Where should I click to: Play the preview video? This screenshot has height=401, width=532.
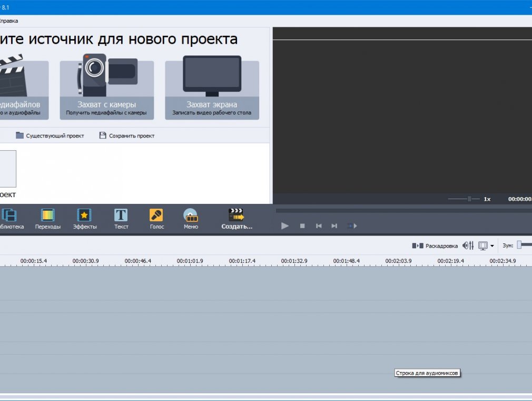click(284, 226)
